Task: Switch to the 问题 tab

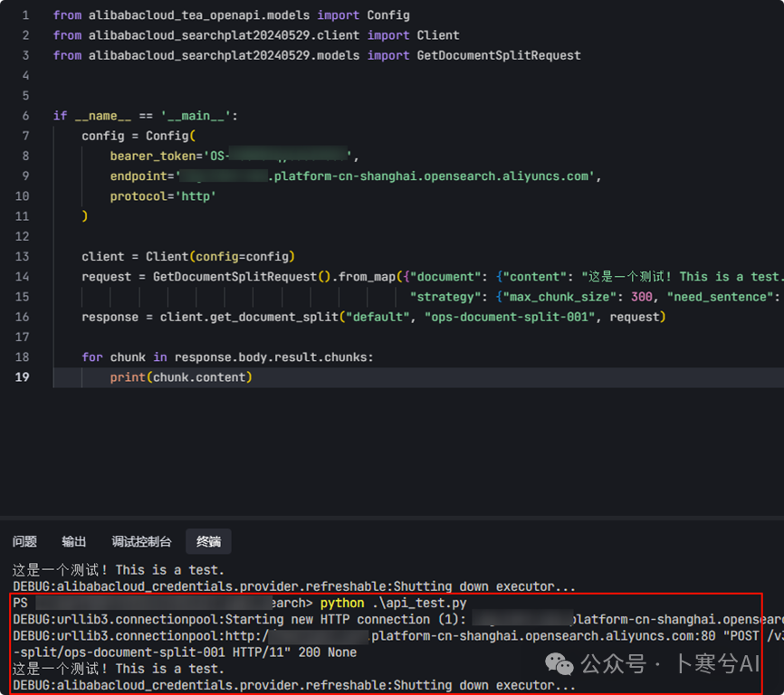Action: (25, 541)
